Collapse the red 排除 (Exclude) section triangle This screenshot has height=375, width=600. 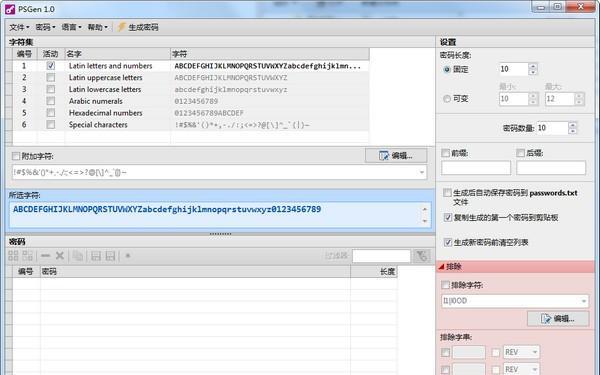point(441,267)
